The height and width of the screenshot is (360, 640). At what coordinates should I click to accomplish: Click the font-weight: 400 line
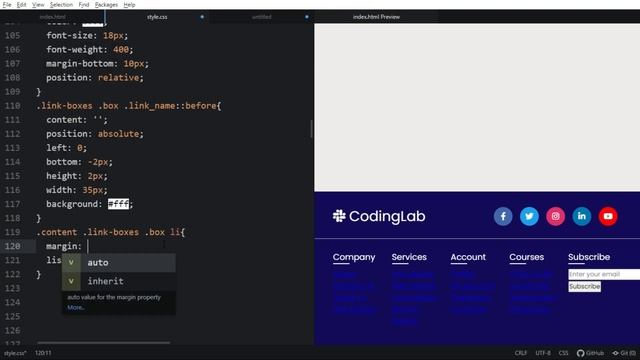pyautogui.click(x=89, y=49)
